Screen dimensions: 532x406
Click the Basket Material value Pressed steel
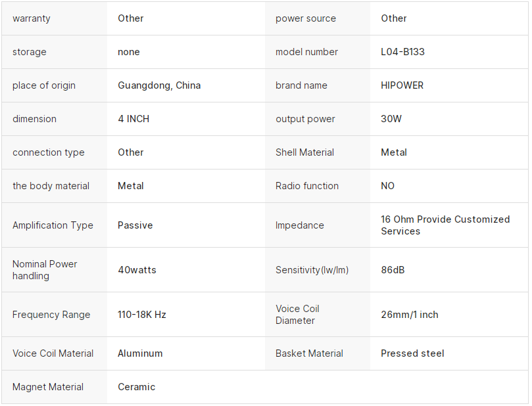412,353
